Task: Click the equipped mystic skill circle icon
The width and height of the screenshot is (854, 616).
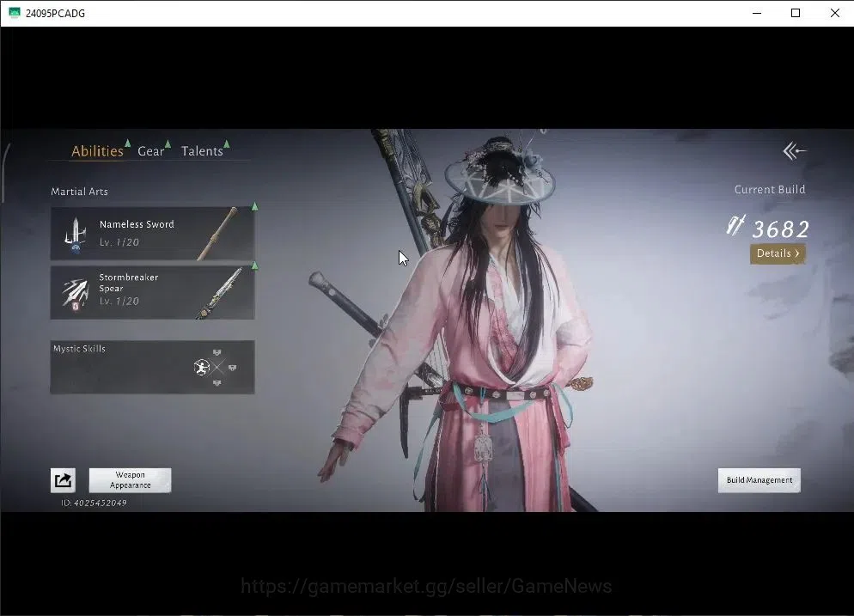Action: tap(202, 368)
